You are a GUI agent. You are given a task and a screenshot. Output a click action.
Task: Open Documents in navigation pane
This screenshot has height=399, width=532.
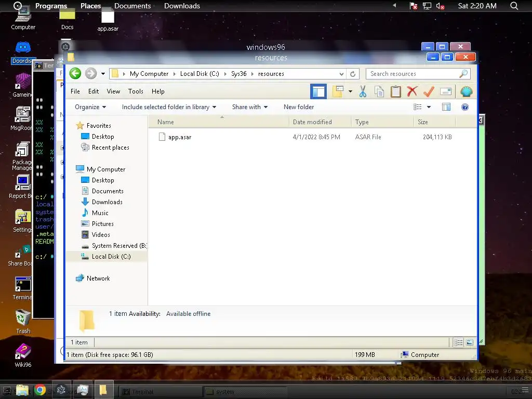click(107, 191)
